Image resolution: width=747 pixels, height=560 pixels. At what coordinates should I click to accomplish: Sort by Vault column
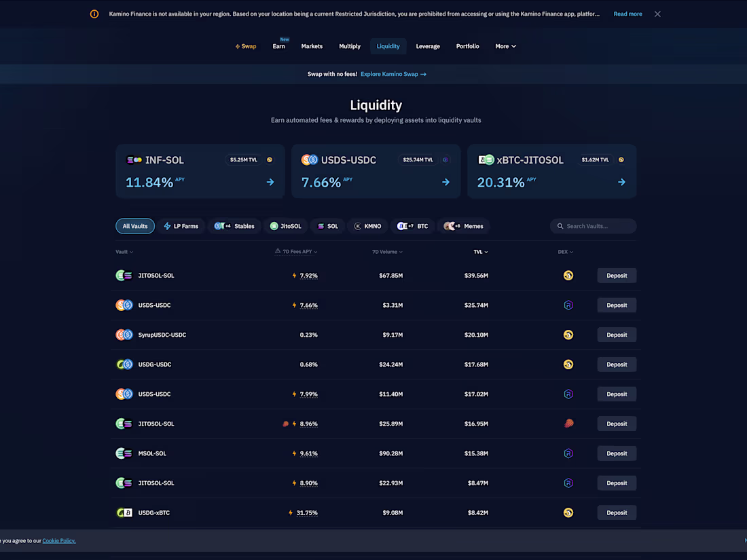click(124, 252)
